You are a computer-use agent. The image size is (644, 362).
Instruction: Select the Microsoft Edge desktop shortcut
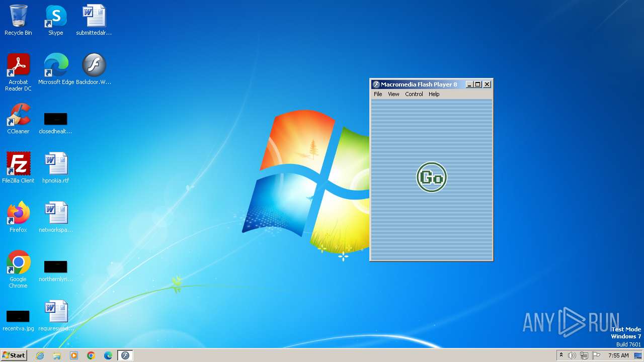point(56,69)
